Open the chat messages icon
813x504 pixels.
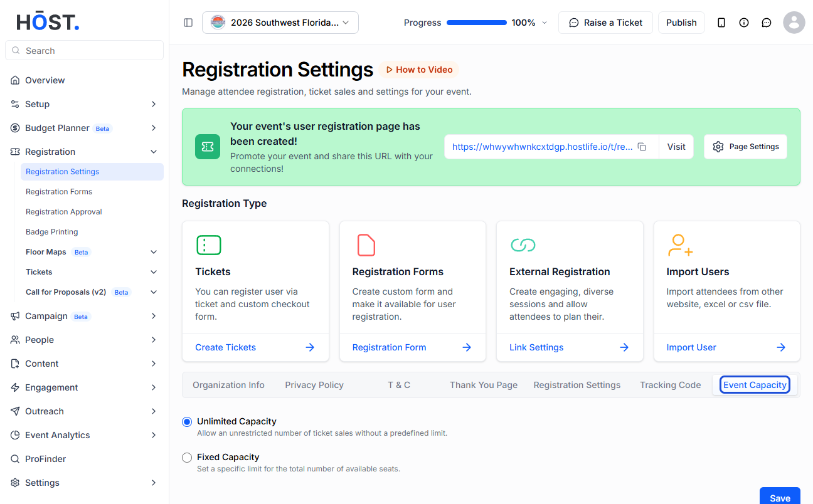(767, 23)
